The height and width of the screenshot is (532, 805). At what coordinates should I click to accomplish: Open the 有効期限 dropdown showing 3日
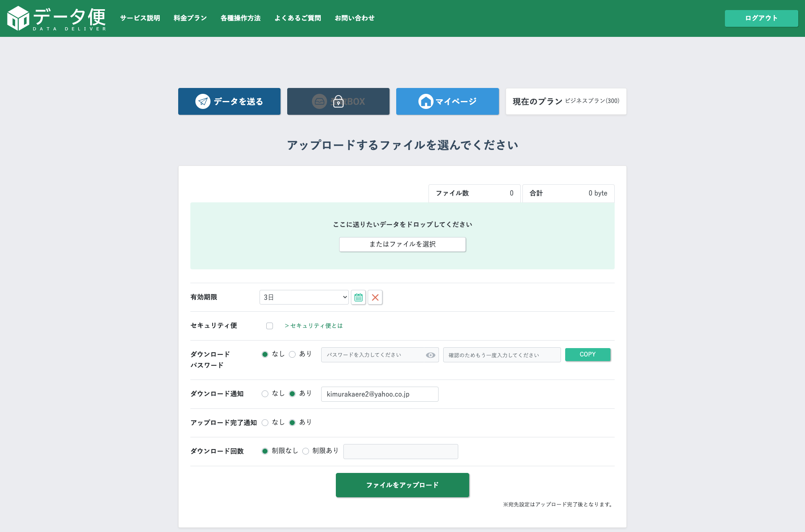pos(304,297)
